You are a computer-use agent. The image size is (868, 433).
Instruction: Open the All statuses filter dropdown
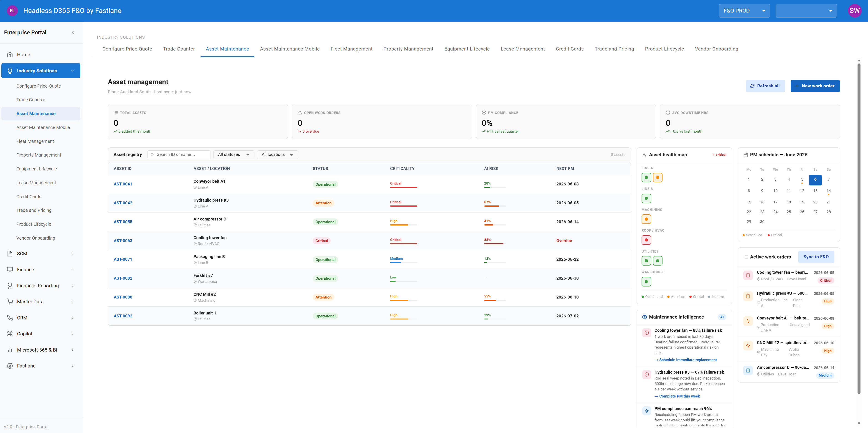point(234,155)
